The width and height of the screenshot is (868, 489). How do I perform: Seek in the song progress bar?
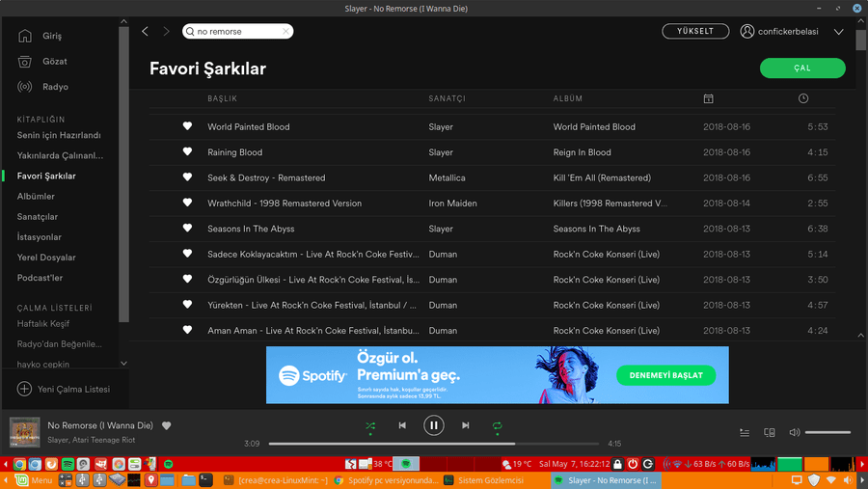coord(433,444)
